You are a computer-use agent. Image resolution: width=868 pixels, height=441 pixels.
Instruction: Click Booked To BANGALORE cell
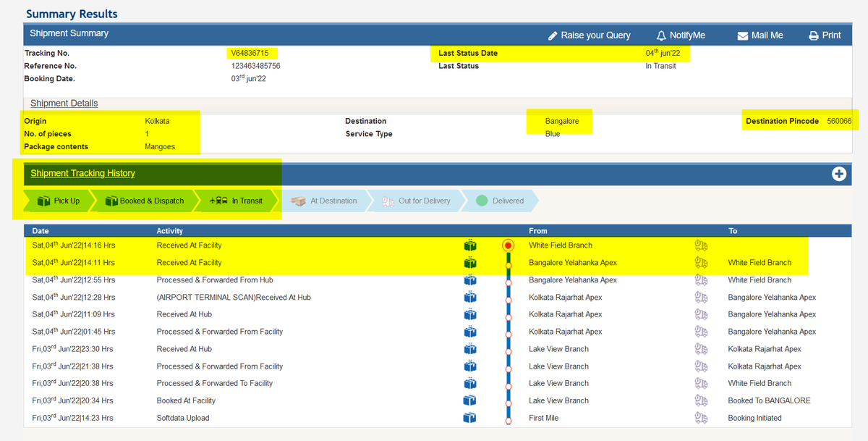coord(770,400)
